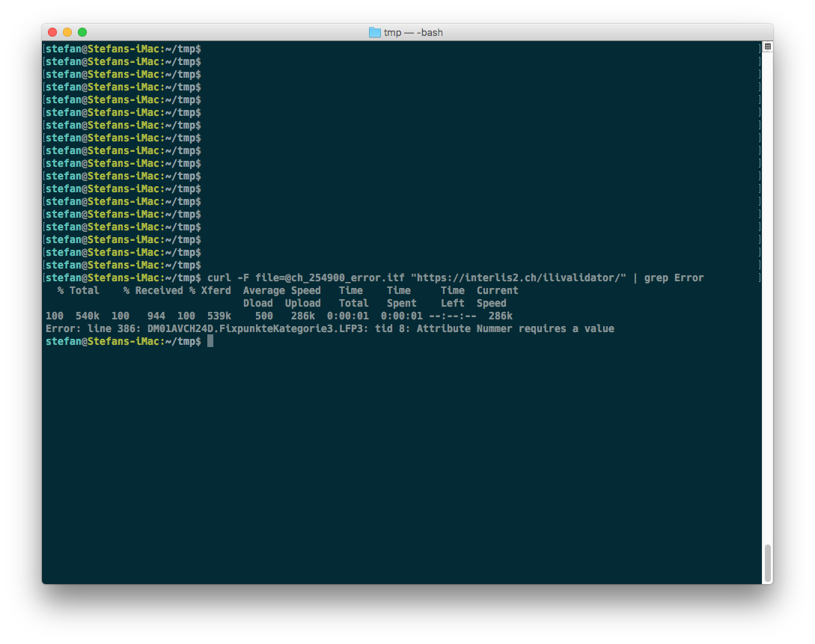Click the scroll-to-alternate-screen icon at top right
The height and width of the screenshot is (644, 815).
(768, 46)
